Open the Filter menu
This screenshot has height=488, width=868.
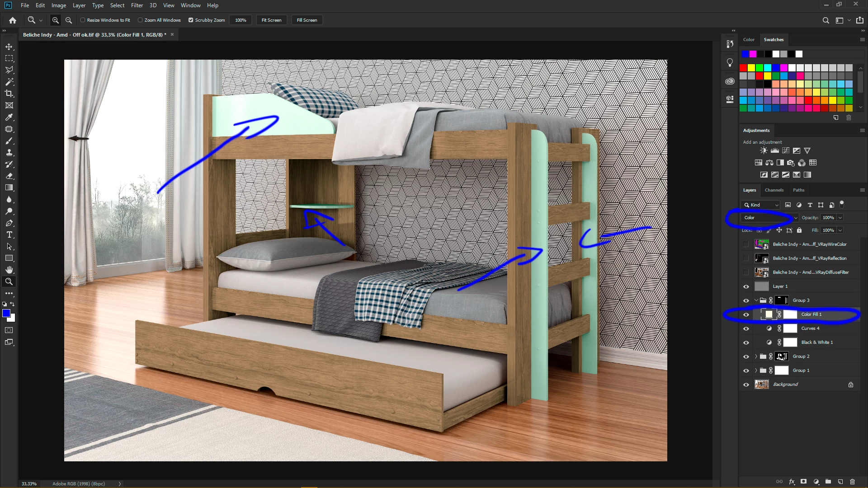[x=137, y=5]
